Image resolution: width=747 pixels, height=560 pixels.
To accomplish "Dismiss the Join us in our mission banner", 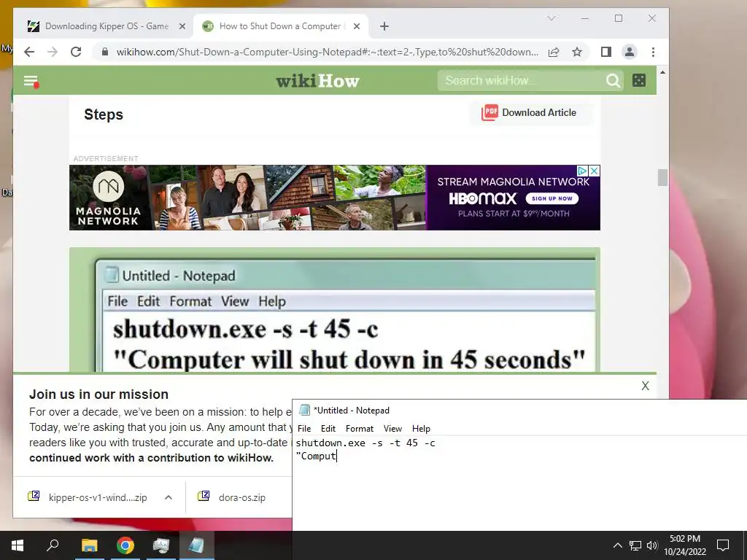I will click(645, 386).
